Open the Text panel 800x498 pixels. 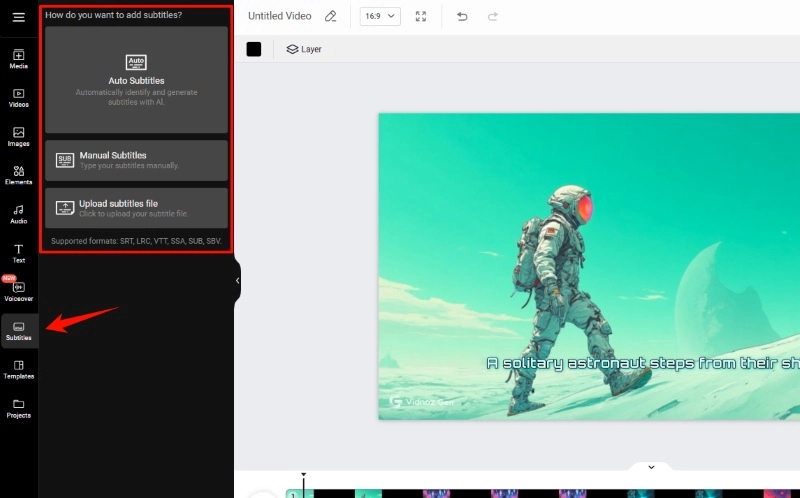[18, 253]
